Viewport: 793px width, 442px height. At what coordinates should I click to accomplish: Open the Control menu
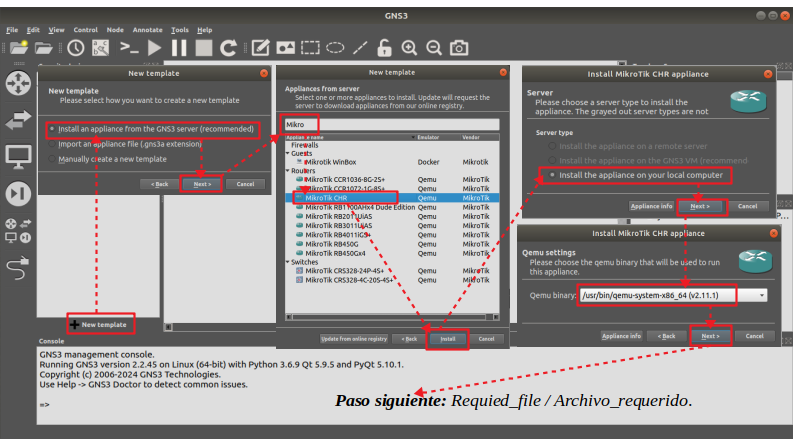[85, 30]
